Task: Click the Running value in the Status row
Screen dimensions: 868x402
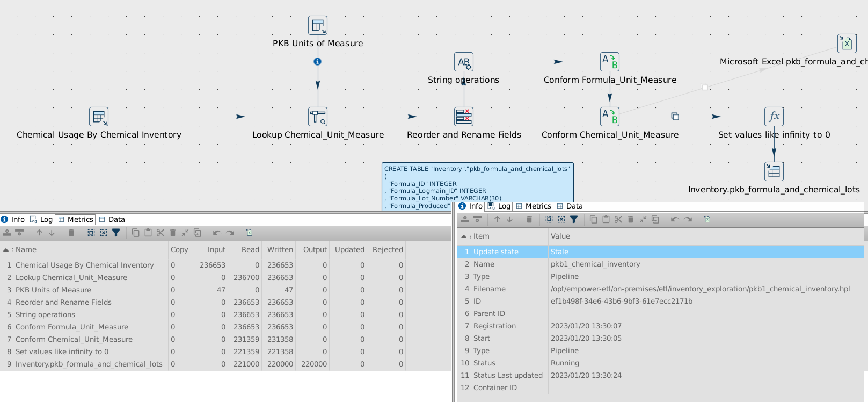Action: pyautogui.click(x=565, y=363)
